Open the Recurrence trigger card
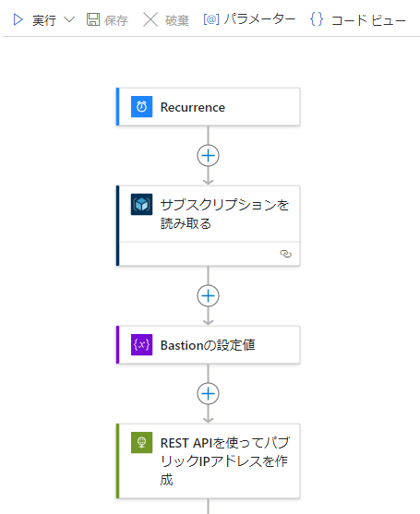The image size is (420, 514). coord(209,106)
